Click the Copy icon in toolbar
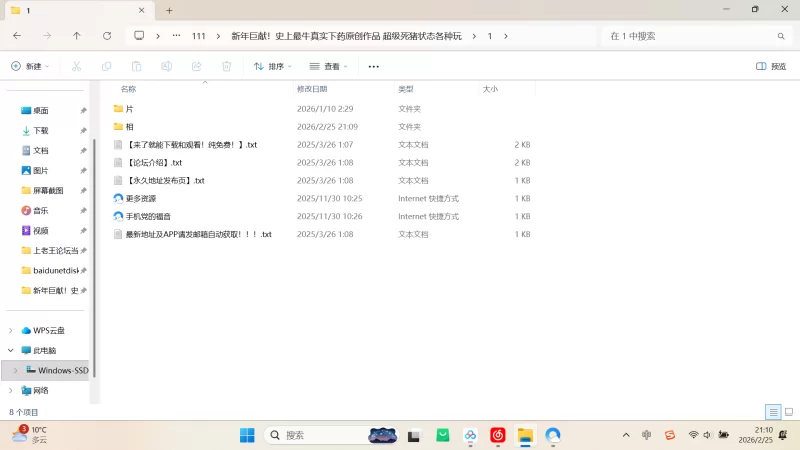Screen dimensions: 800x450 click(x=106, y=66)
